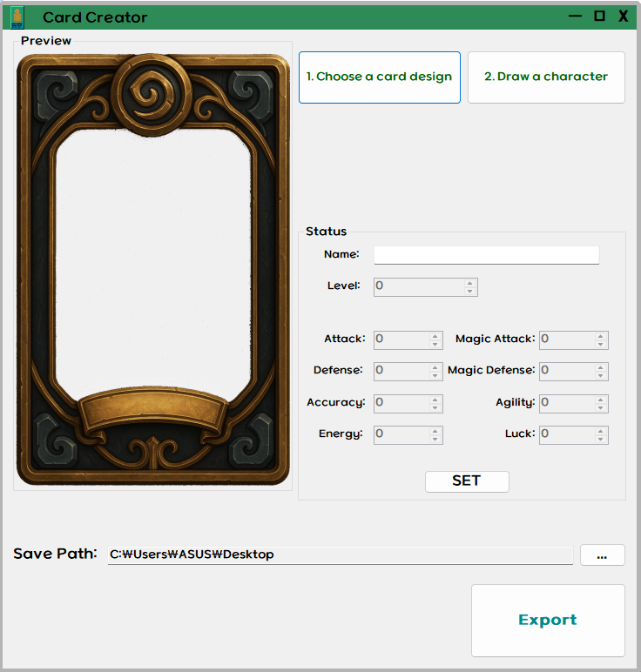Click the "Preview" group title
641x672 pixels.
46,41
